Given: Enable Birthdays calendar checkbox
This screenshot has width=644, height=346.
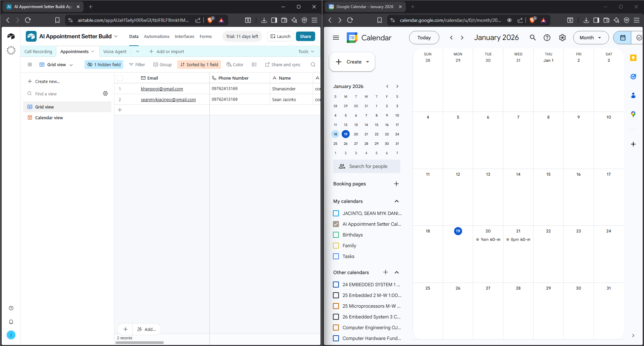Looking at the screenshot, I should click(x=336, y=235).
